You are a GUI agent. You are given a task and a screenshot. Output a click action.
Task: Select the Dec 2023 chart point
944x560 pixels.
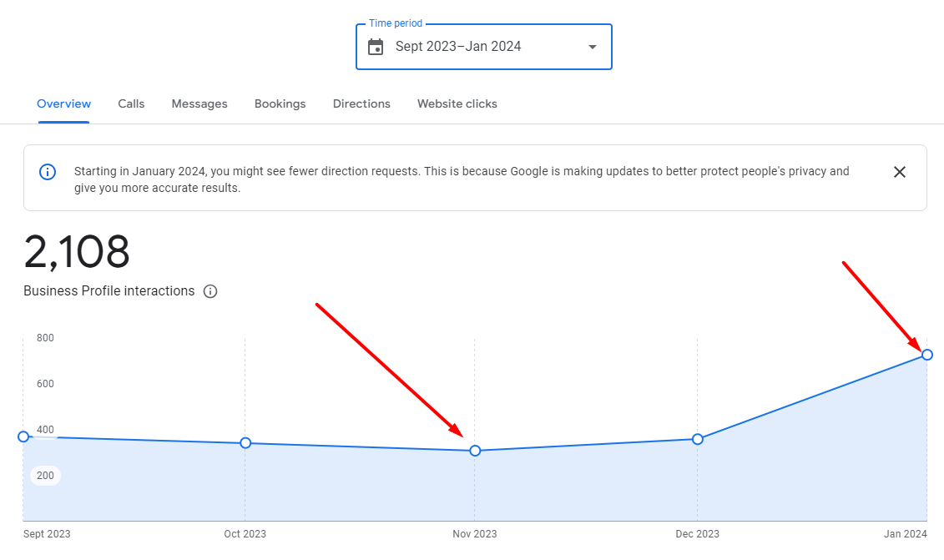tap(698, 439)
